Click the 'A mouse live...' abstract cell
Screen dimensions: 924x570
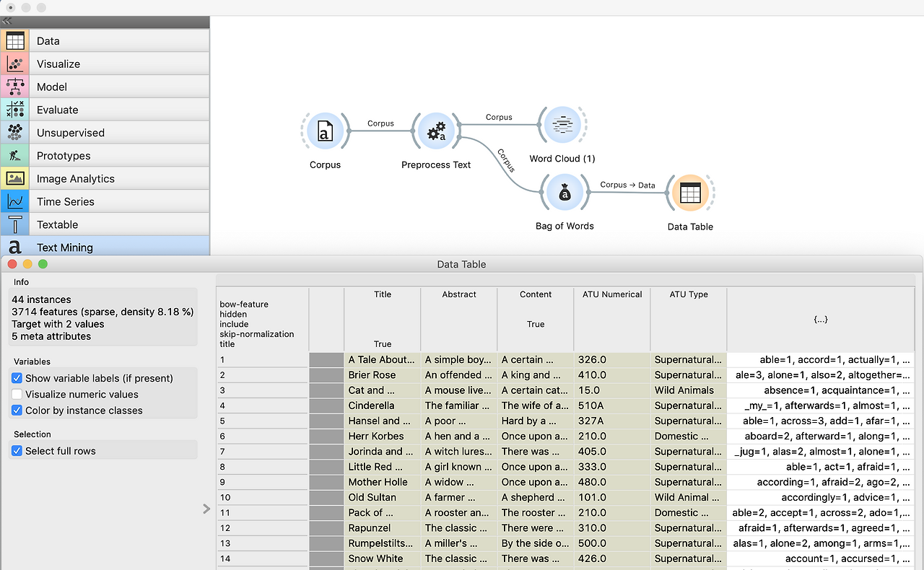click(x=459, y=390)
